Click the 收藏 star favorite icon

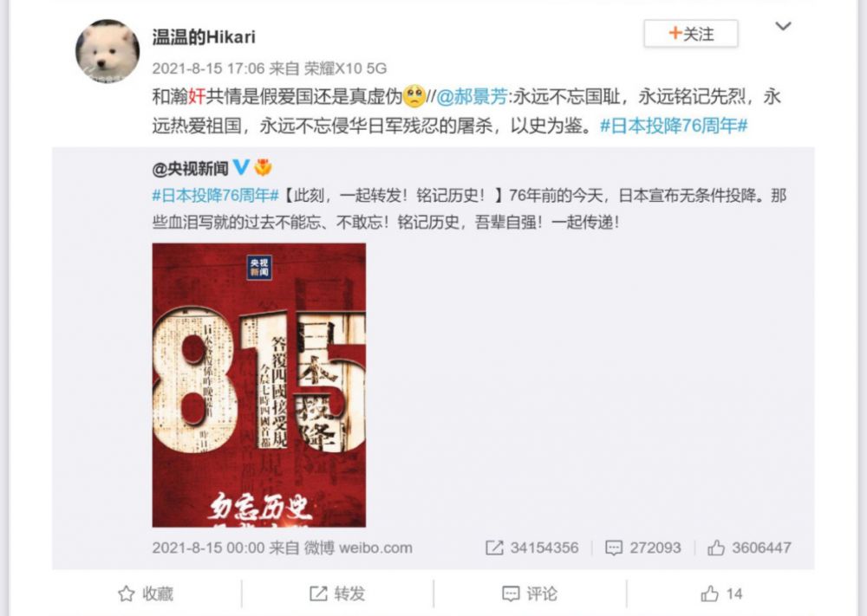tap(127, 593)
